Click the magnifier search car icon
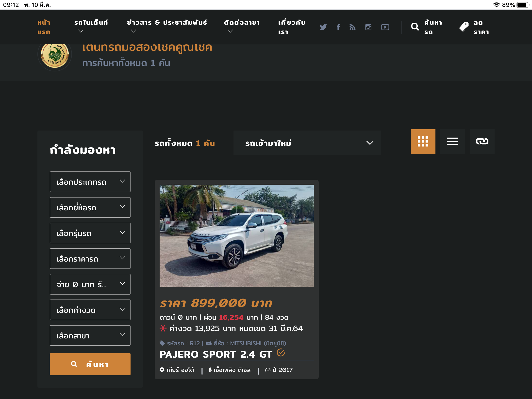 pyautogui.click(x=415, y=27)
